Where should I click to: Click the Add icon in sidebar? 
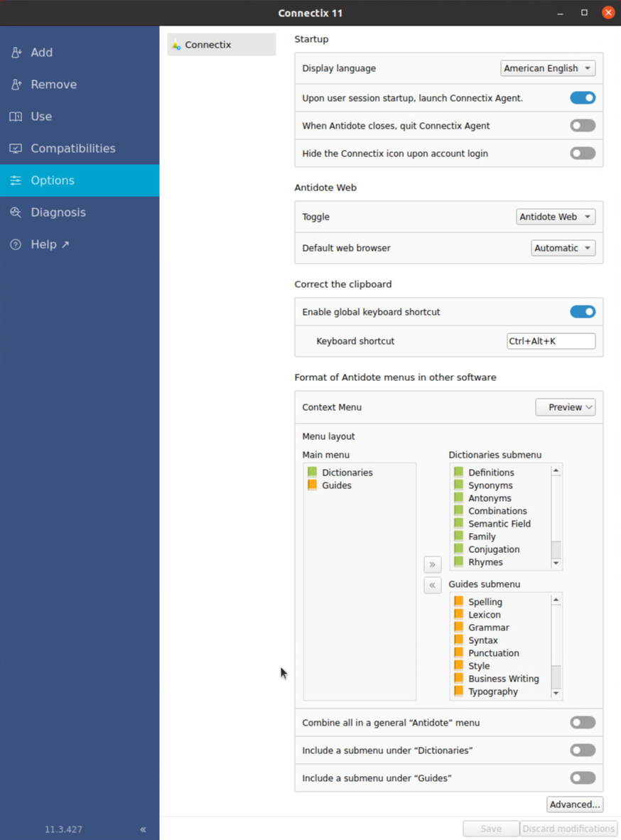(16, 53)
